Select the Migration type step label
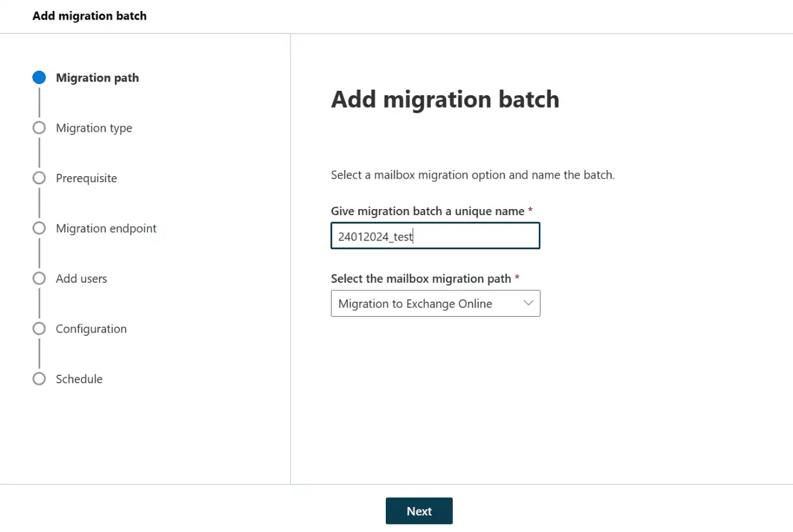 click(x=94, y=128)
